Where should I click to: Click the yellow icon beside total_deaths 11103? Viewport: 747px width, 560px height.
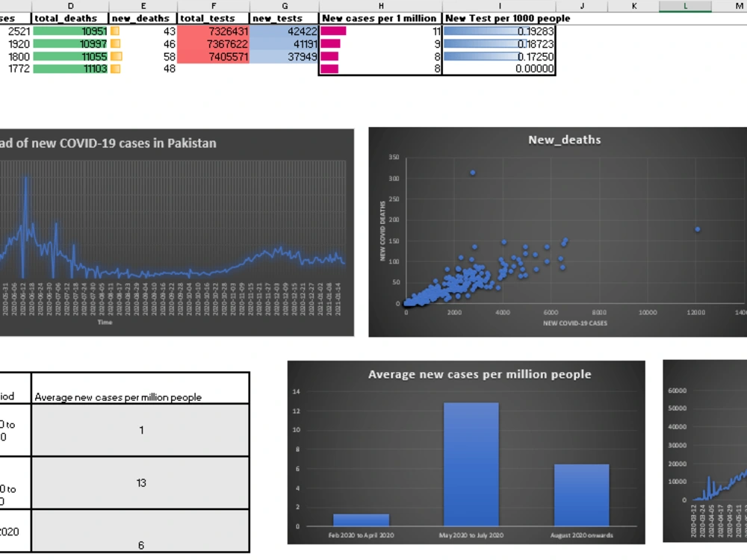pyautogui.click(x=114, y=69)
